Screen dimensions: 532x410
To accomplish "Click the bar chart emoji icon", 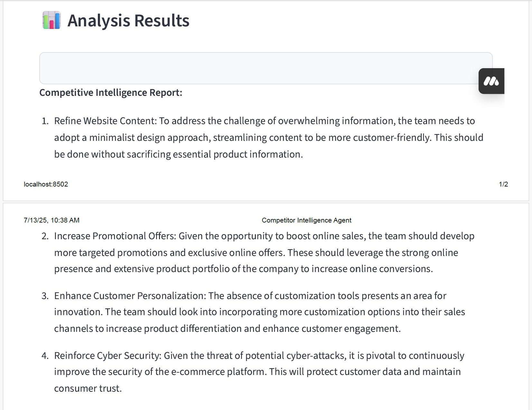I will (x=51, y=20).
